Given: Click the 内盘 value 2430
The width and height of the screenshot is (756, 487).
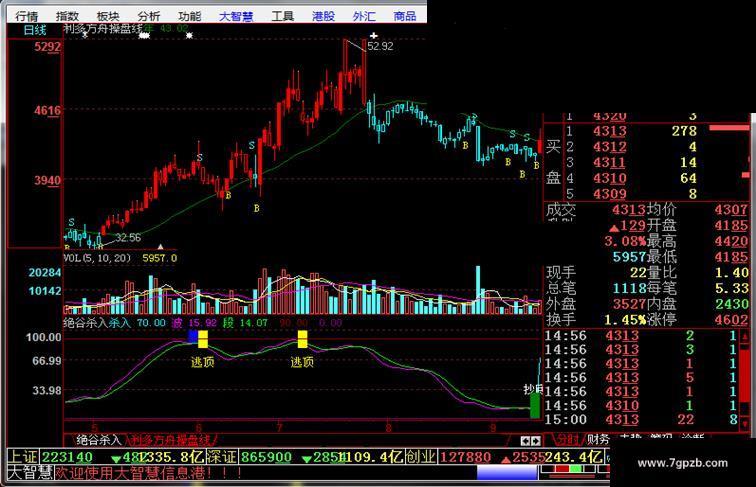Looking at the screenshot, I should [731, 304].
